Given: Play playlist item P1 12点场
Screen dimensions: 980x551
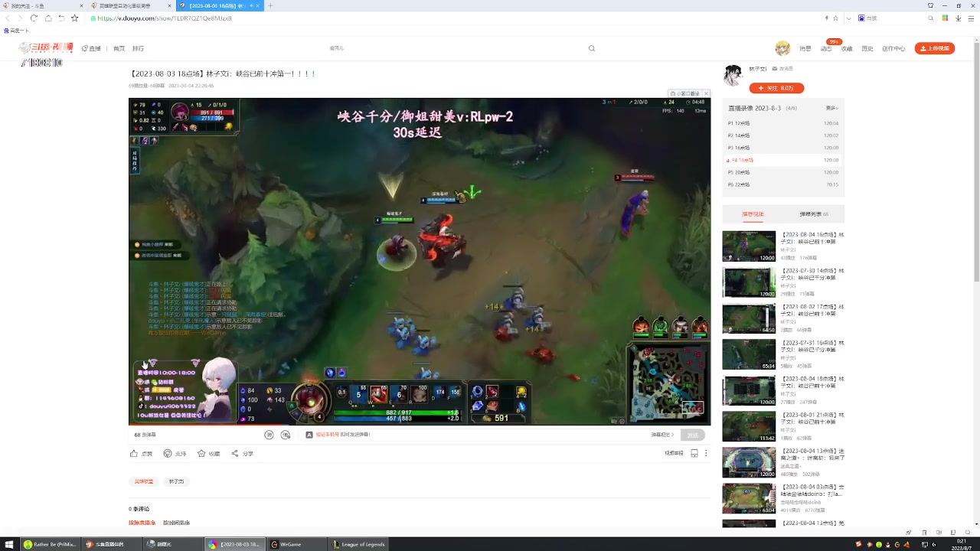Looking at the screenshot, I should click(783, 123).
